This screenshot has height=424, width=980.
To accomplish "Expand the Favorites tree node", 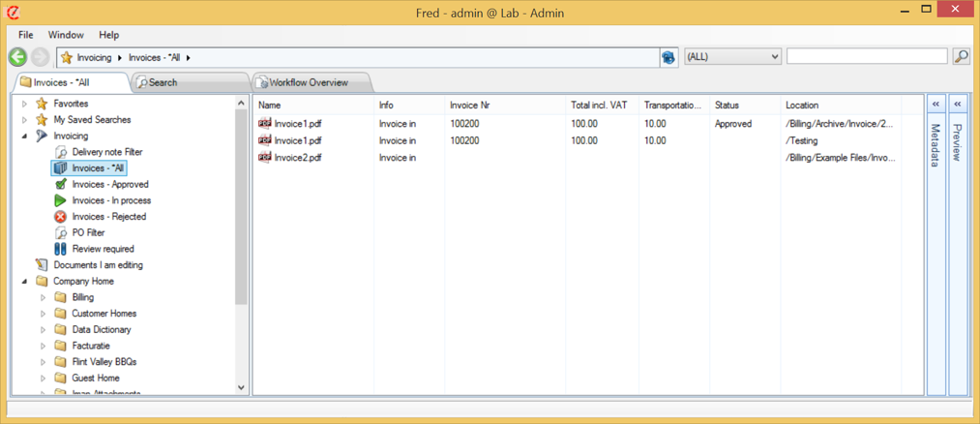I will (25, 104).
